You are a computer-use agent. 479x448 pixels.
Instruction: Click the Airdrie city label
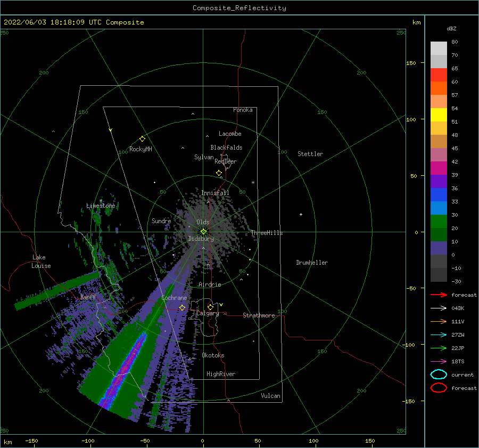click(x=210, y=284)
